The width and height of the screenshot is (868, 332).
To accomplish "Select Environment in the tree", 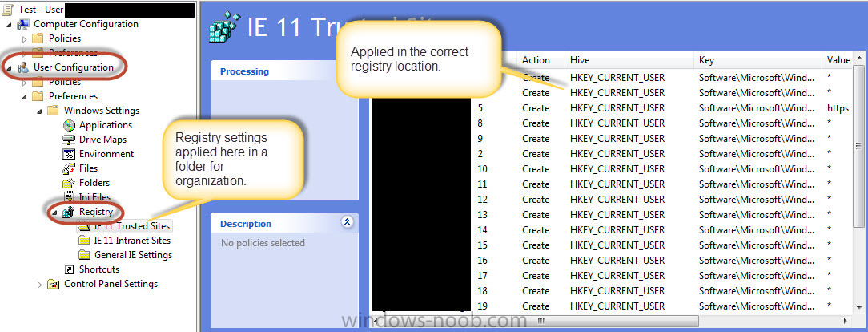I will pos(106,154).
